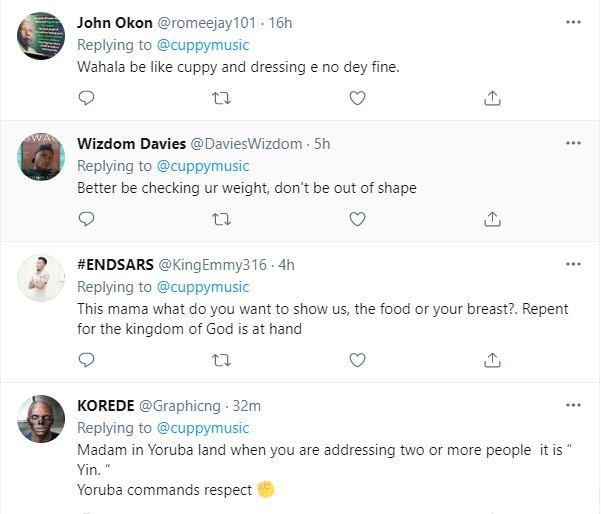Open more options on KOREDE's tweet
601x514 pixels.
tap(573, 405)
